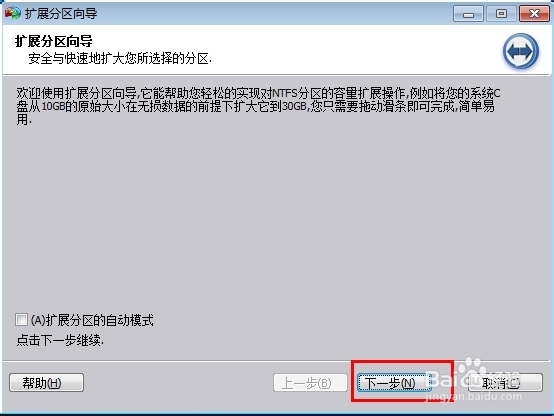Click the welcome description paragraph about NTFS
The image size is (554, 416).
tap(258, 106)
